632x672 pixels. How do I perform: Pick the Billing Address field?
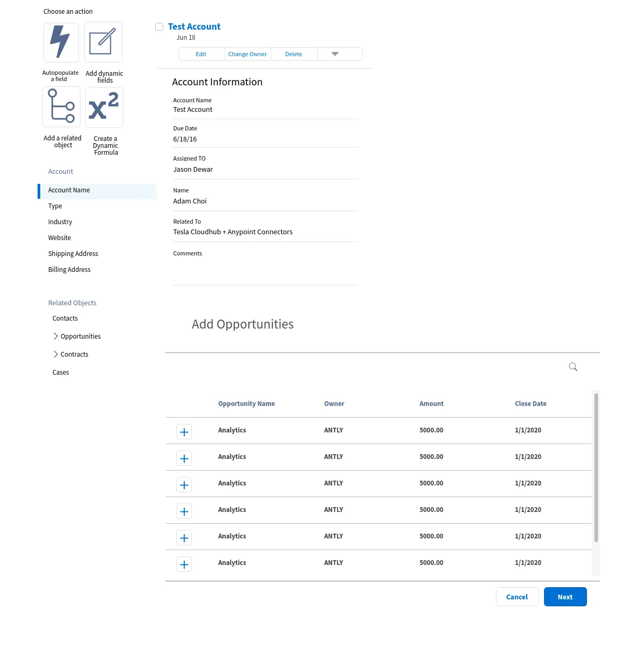click(69, 270)
